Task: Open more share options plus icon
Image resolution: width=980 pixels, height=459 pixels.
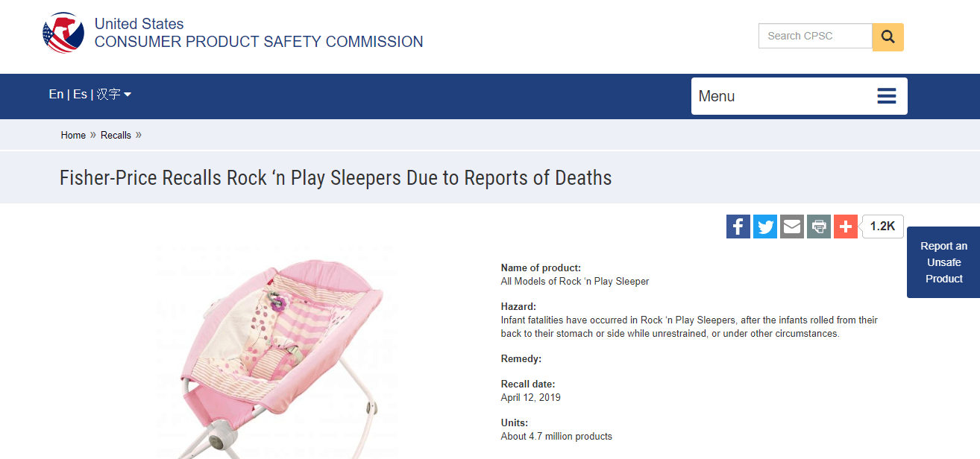Action: pos(846,227)
